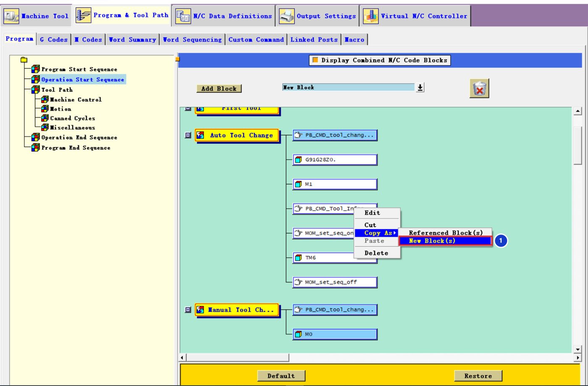Click the hand icon on the PB_CMD_Tool_Info block

[299, 209]
